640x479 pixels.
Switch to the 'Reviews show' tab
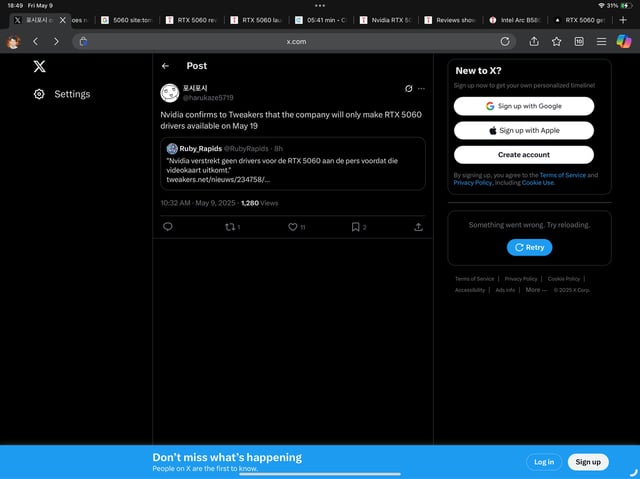click(450, 20)
